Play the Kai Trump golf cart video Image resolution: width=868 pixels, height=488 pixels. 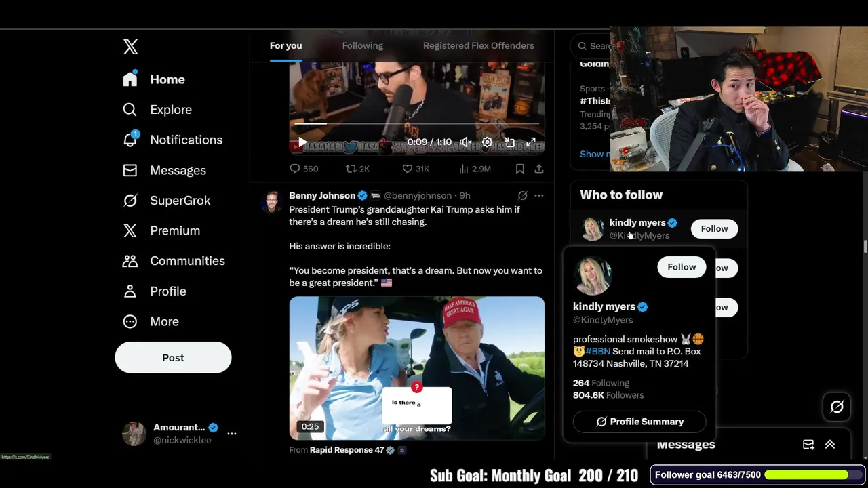click(x=417, y=368)
